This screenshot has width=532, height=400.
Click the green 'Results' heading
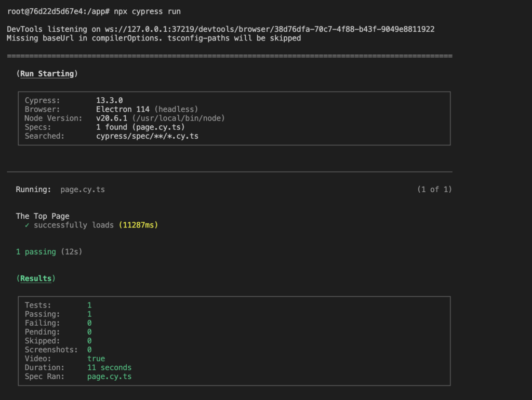(x=36, y=278)
